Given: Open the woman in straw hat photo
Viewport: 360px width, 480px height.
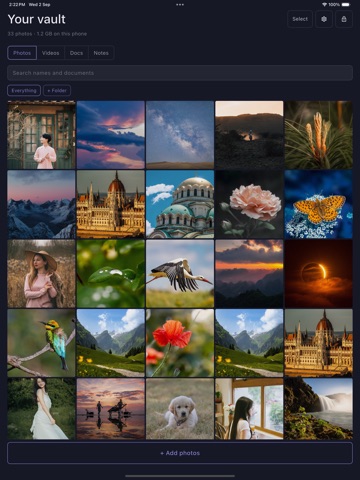Looking at the screenshot, I should (x=41, y=274).
